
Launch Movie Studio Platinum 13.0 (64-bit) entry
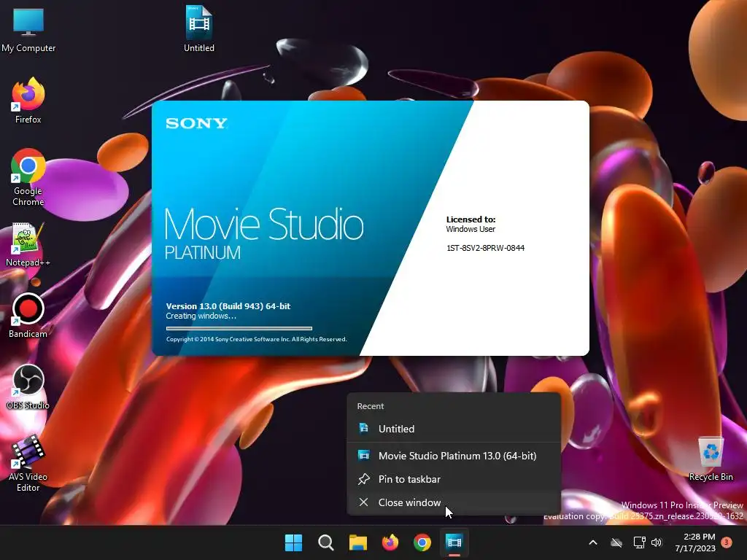point(454,456)
